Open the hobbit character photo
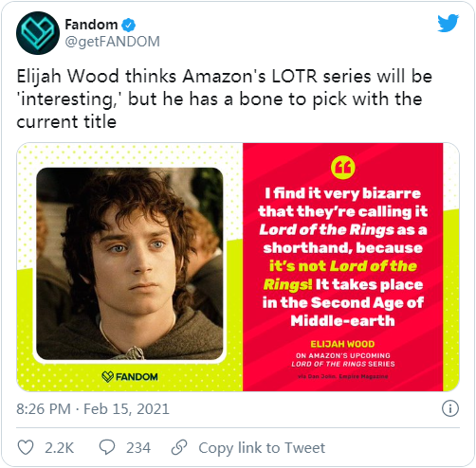Viewport: 476px width, 468px height. (130, 263)
